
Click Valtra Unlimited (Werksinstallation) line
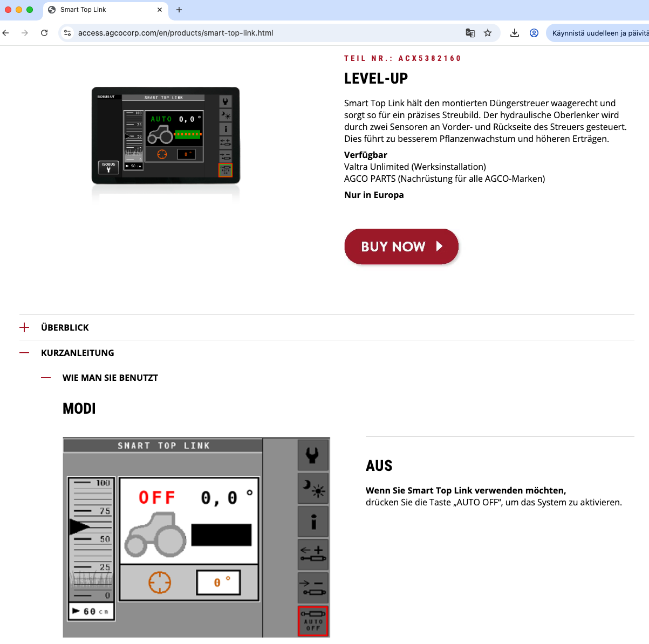(415, 167)
